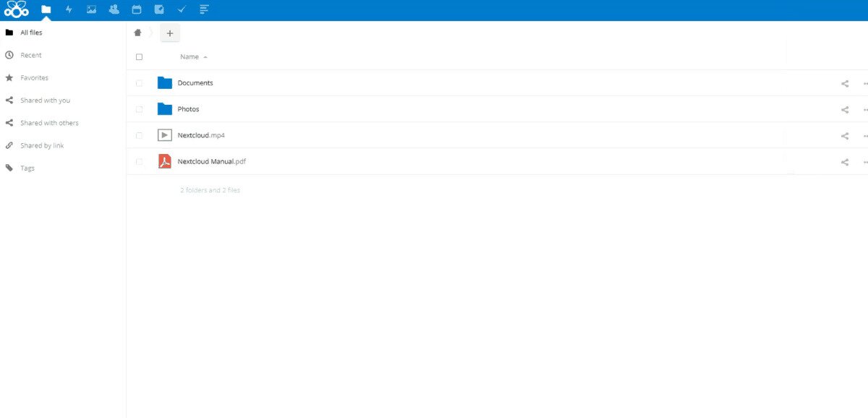868x418 pixels.
Task: Tick the select-all files checkbox
Action: tap(139, 56)
